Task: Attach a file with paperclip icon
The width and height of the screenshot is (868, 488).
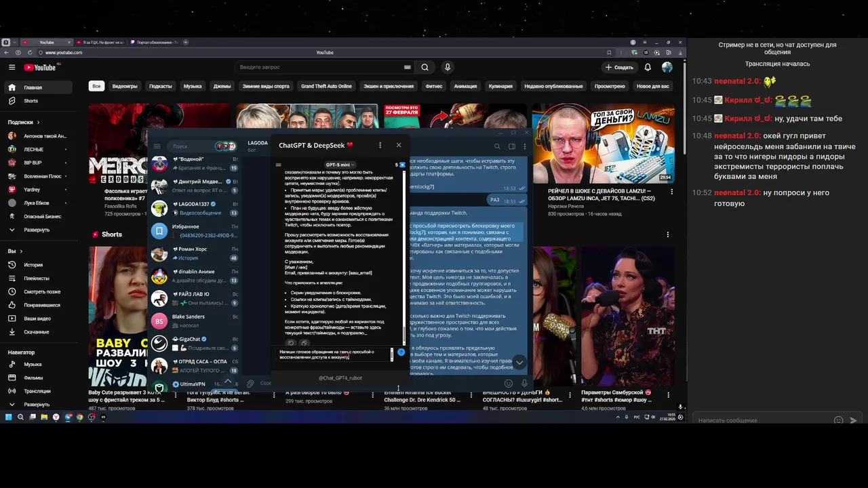Action: [x=250, y=384]
